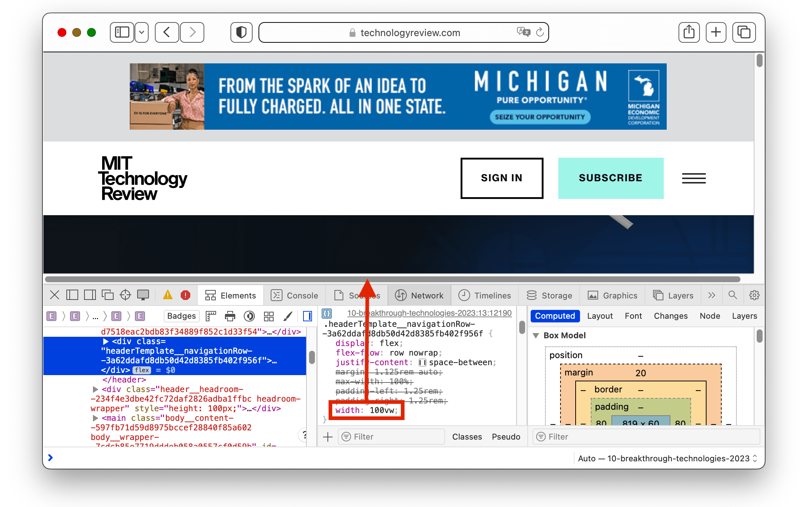Open Web Inspector search
The width and height of the screenshot is (812, 507).
pyautogui.click(x=733, y=295)
